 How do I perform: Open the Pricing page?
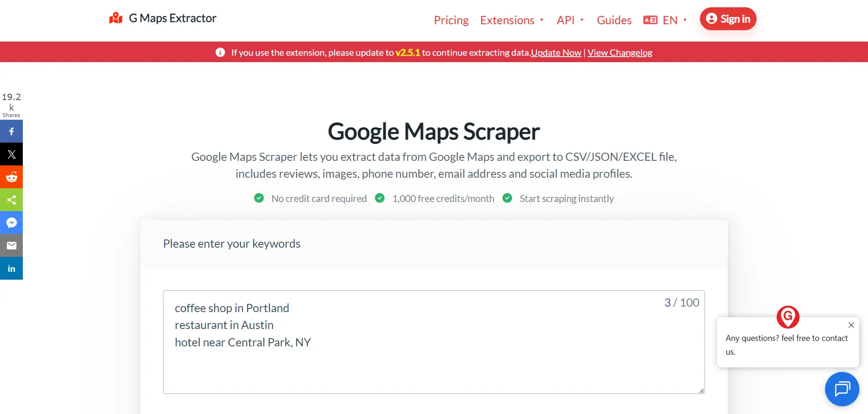(451, 20)
